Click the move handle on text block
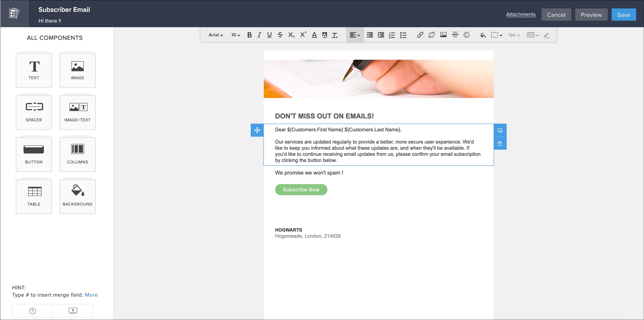Image resolution: width=644 pixels, height=320 pixels. pyautogui.click(x=257, y=130)
